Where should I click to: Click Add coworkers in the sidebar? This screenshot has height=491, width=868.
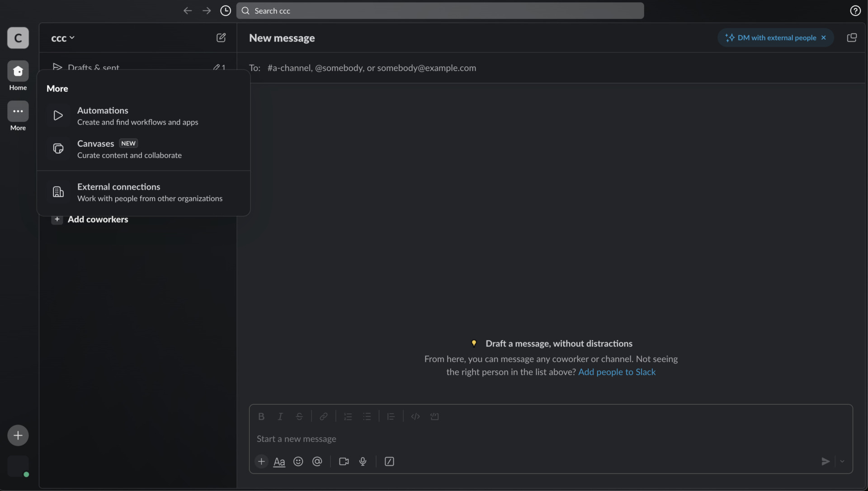click(98, 220)
